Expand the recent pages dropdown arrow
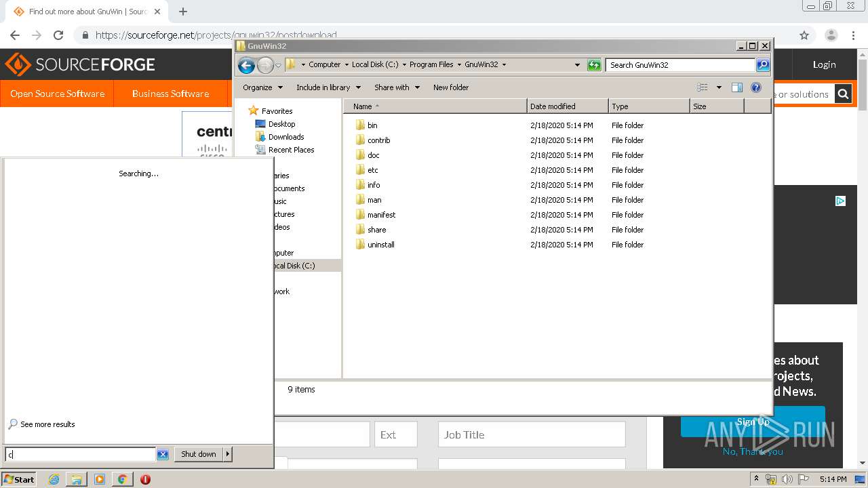The image size is (868, 488). [278, 65]
